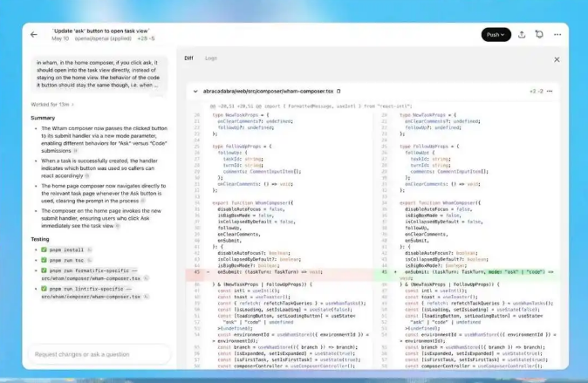This screenshot has height=383, width=588.
Task: Switch to the Diff tab
Action: (x=188, y=58)
